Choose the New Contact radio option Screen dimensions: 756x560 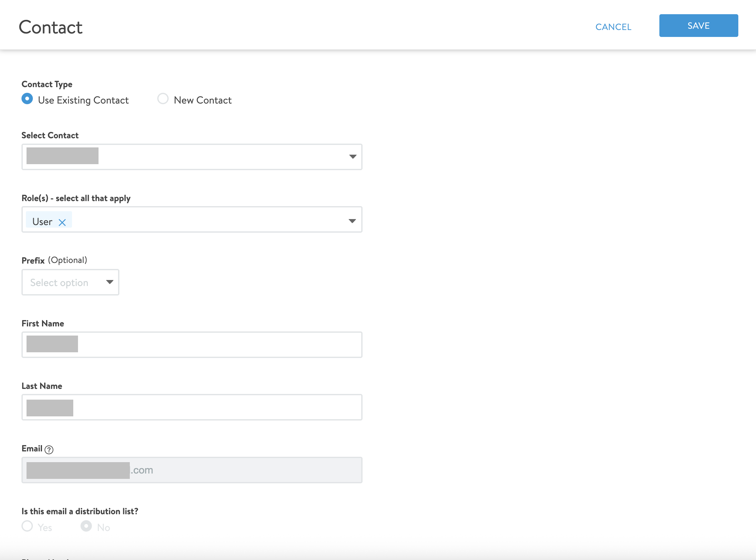pos(163,98)
